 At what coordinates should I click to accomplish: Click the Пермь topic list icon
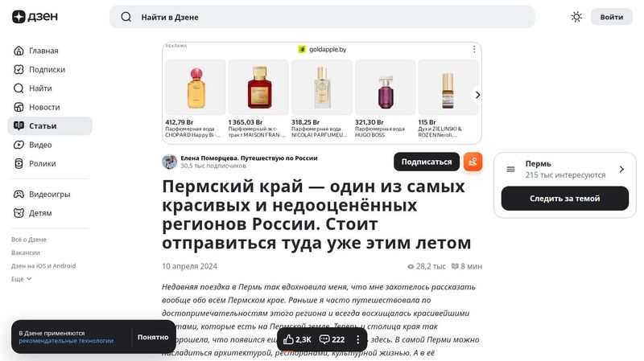coord(510,169)
